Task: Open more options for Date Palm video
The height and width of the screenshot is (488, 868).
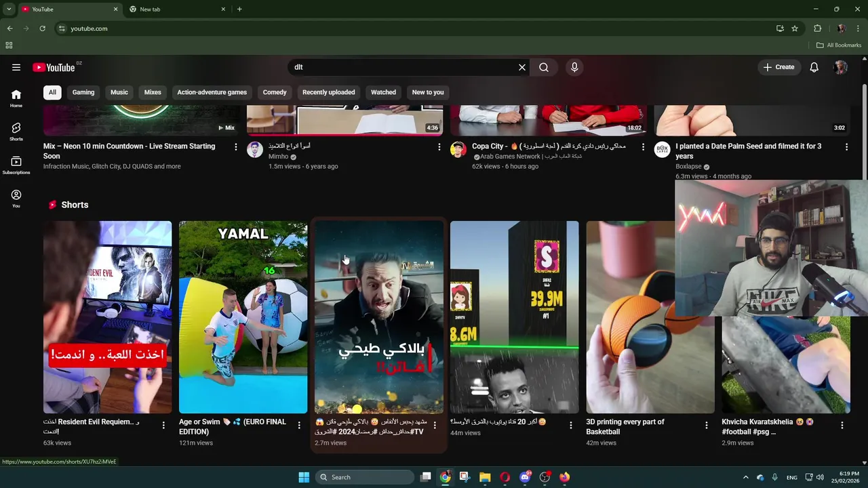Action: (x=846, y=147)
